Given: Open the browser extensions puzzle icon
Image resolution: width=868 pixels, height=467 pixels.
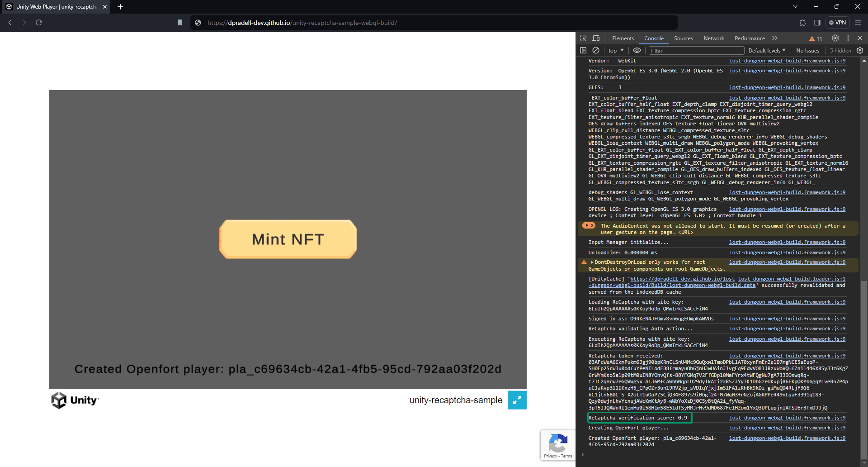Looking at the screenshot, I should point(802,23).
